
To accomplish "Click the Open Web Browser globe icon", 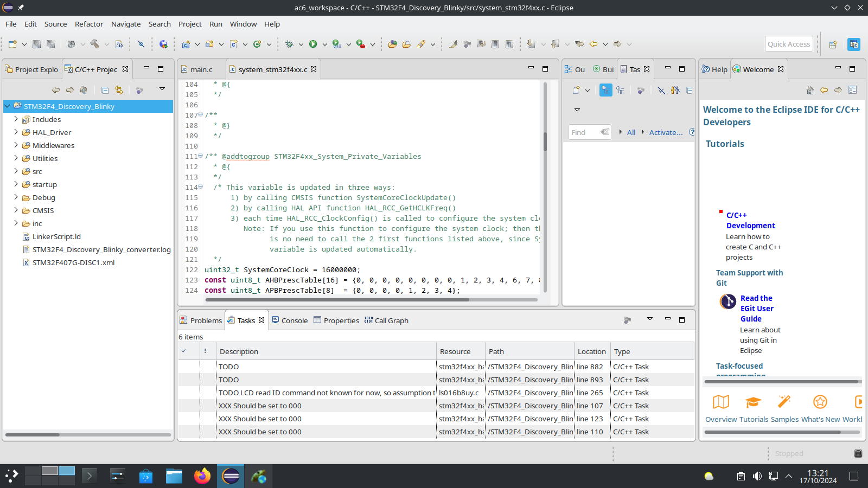I will click(163, 44).
